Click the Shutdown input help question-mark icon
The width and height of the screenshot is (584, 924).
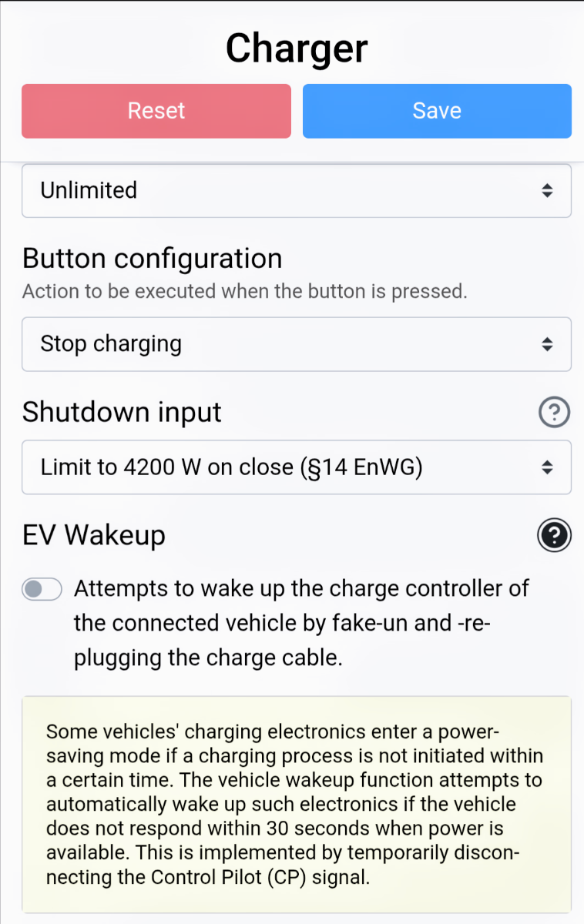coord(555,413)
